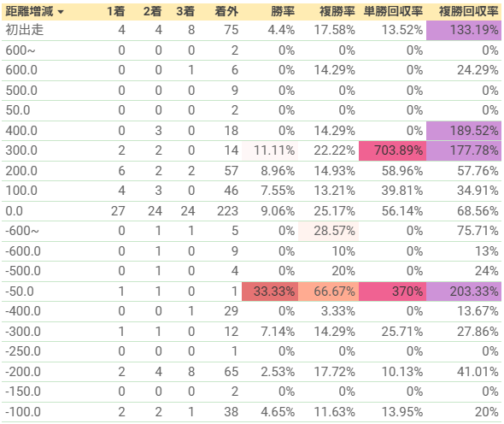Open the 距離増減 sort dropdown arrow

point(61,12)
